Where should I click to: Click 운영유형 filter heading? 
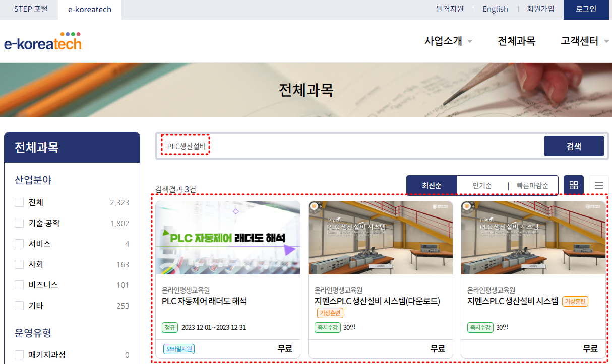(33, 333)
